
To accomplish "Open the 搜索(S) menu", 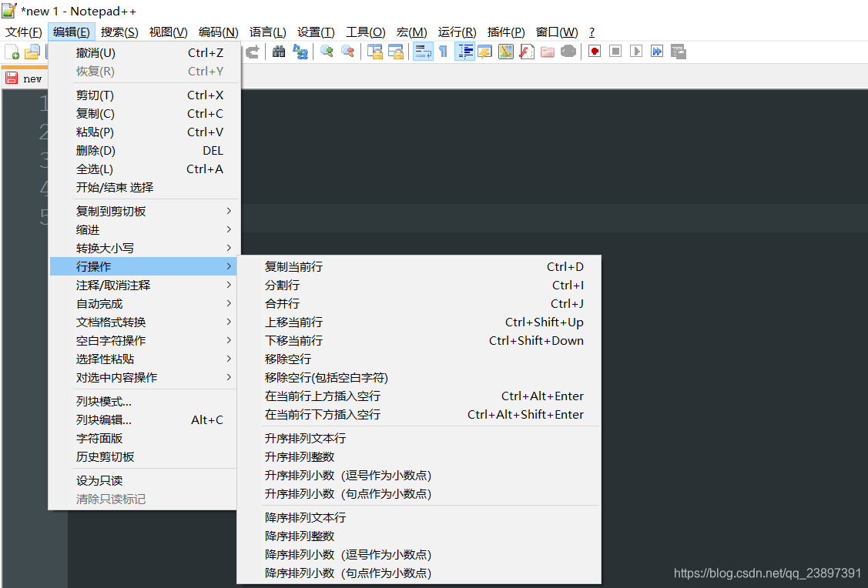I will click(x=119, y=32).
